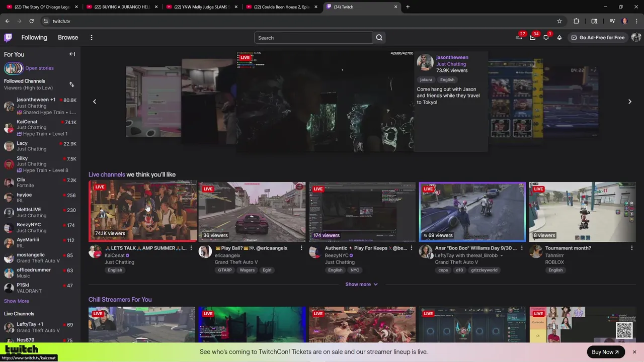This screenshot has width=644, height=362.
Task: Reload the page
Action: (x=31, y=21)
